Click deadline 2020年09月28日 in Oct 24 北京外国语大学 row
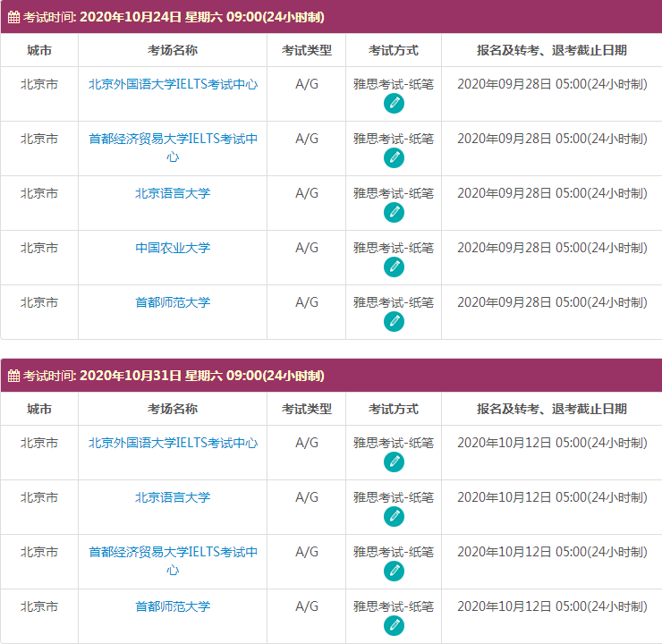The image size is (662, 644). pyautogui.click(x=552, y=84)
